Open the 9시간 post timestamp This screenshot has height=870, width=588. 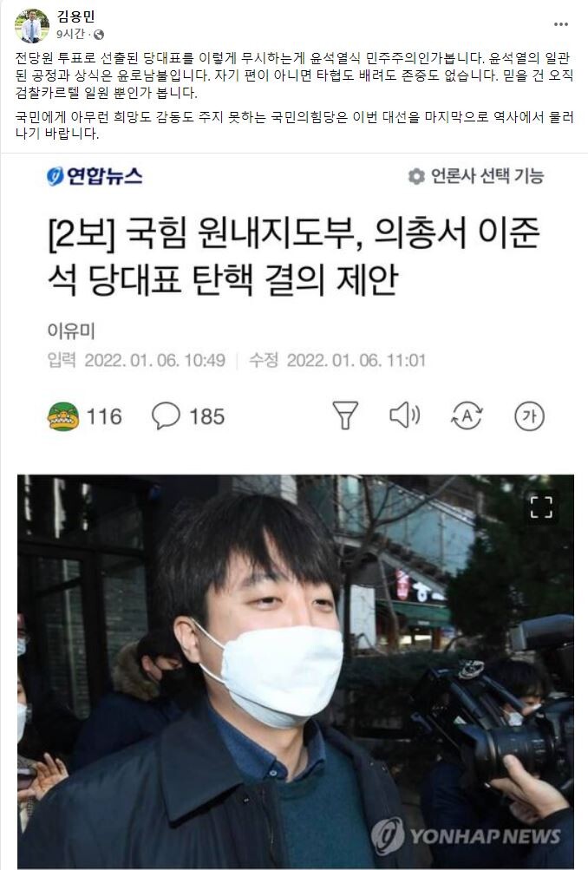pos(70,35)
